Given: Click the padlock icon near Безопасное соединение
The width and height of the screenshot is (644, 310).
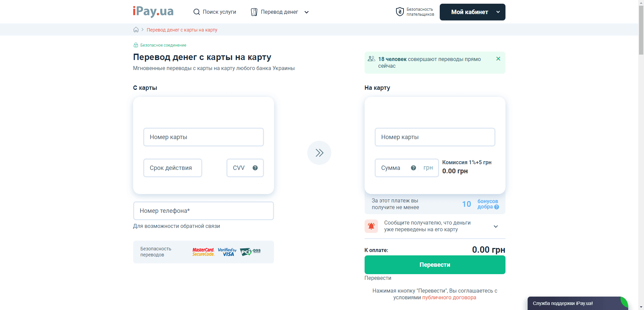Looking at the screenshot, I should (136, 45).
